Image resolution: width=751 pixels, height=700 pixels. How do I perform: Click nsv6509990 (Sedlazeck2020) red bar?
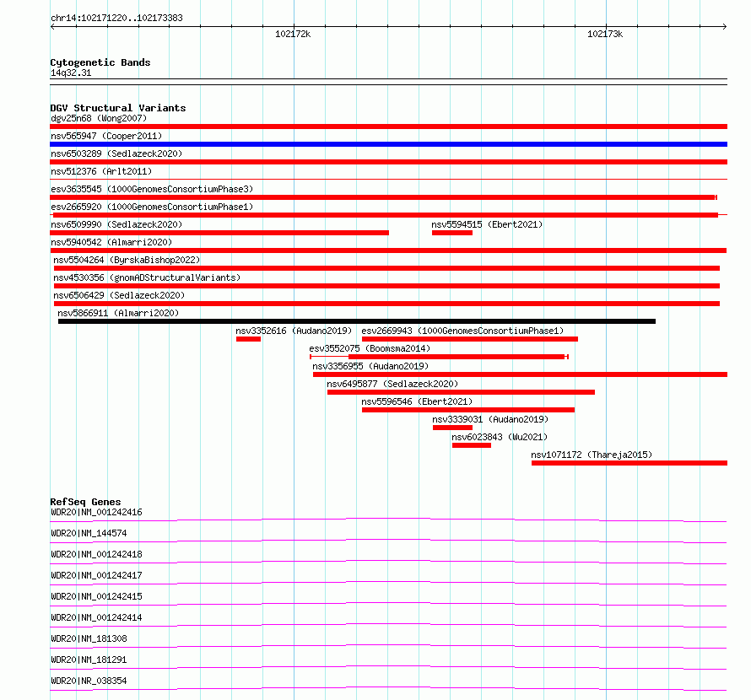[219, 233]
